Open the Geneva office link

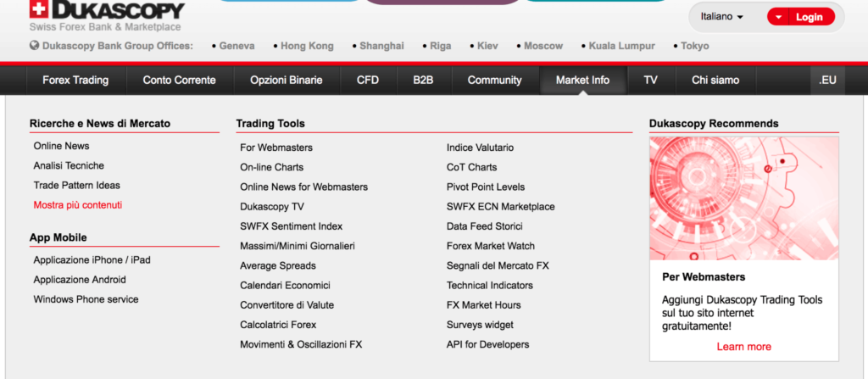(237, 46)
